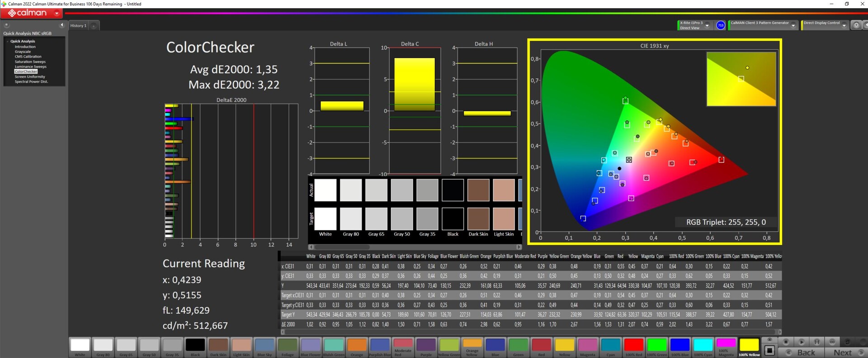The height and width of the screenshot is (358, 868).
Task: Click the infinity loop read icon
Action: tap(832, 342)
